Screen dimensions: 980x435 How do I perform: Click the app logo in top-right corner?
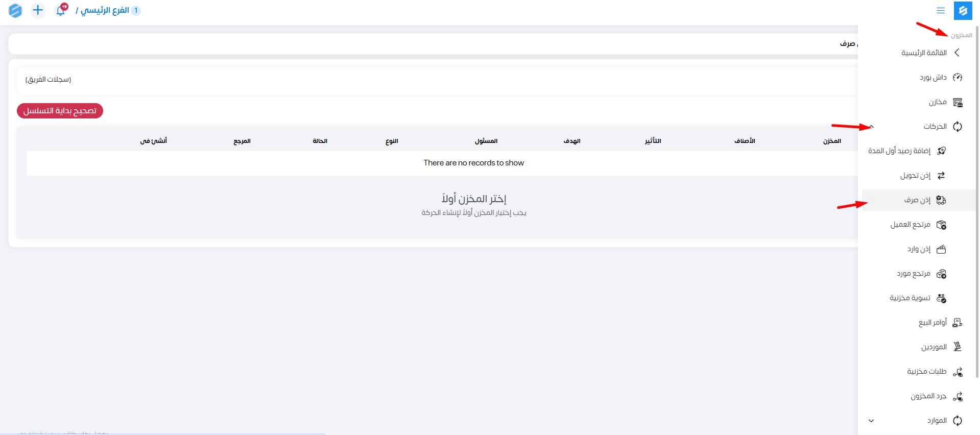click(x=963, y=10)
